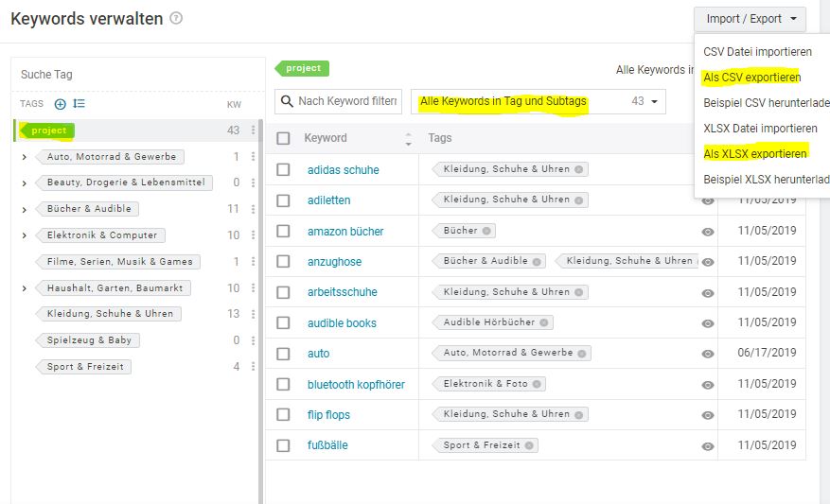830x504 pixels.
Task: Expand Elektronik & Computer tag
Action: tap(25, 235)
